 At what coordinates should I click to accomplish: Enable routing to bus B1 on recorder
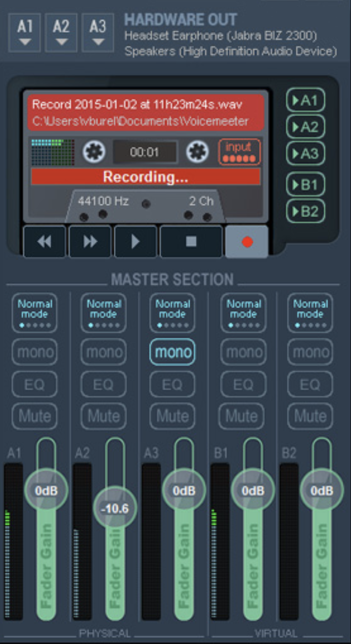pyautogui.click(x=305, y=185)
